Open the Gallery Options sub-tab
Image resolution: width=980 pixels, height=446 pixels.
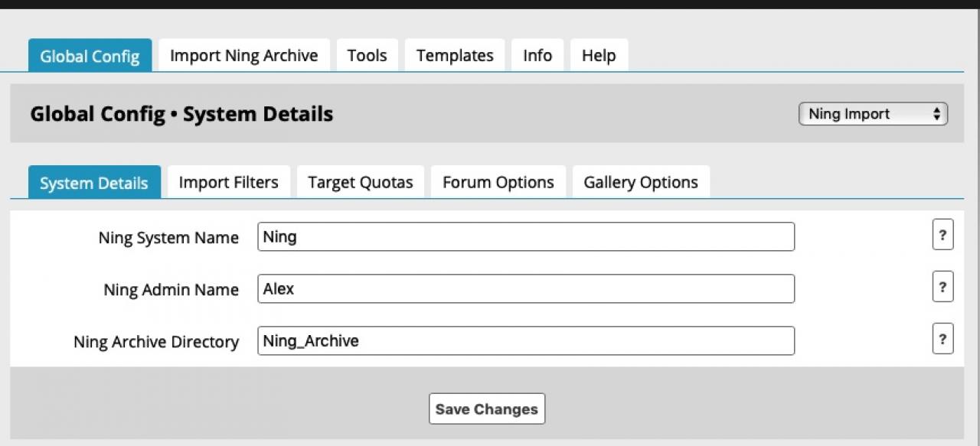(641, 183)
